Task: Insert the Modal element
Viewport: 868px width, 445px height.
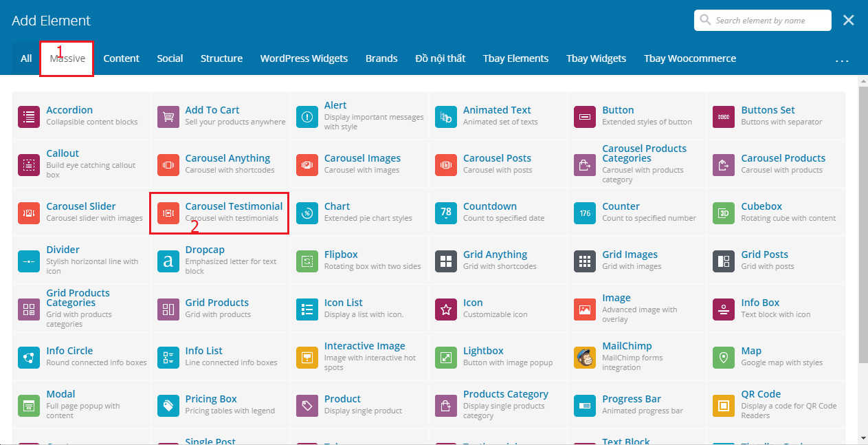Action: coord(81,406)
